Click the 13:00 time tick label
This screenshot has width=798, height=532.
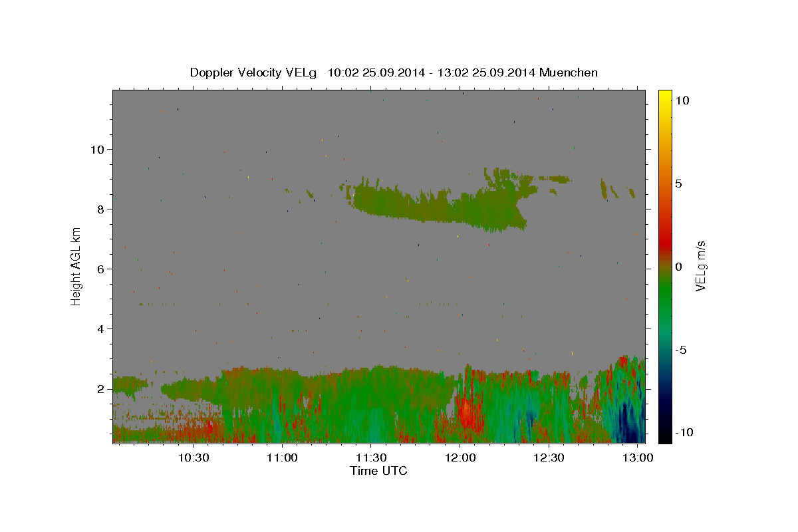[x=638, y=458]
